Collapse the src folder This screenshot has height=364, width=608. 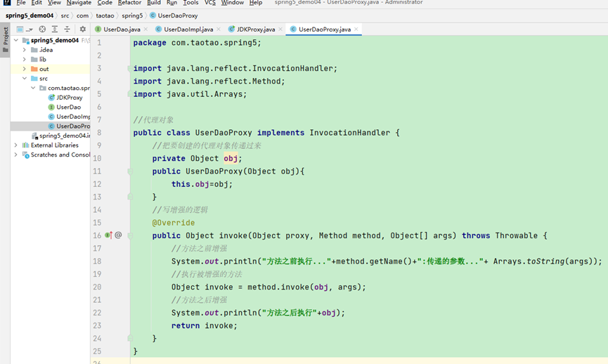[24, 78]
